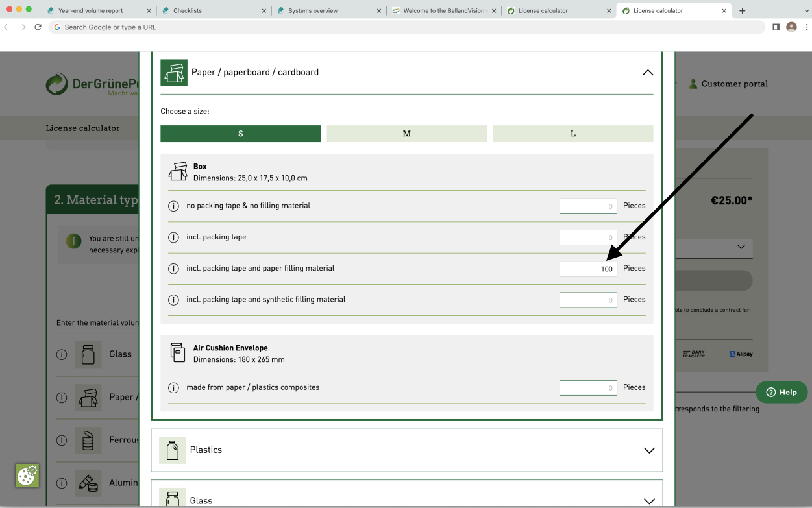Click pieces field for synthetic filling material
The height and width of the screenshot is (508, 812).
588,300
